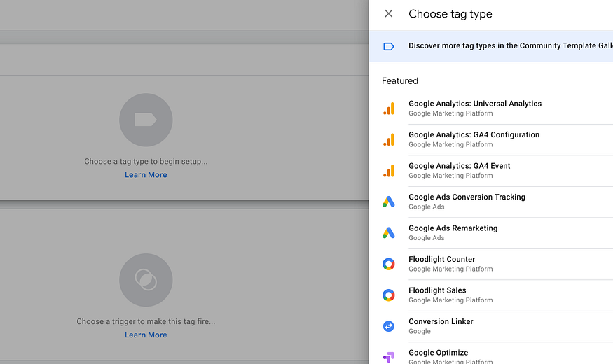The height and width of the screenshot is (364, 613).
Task: Click the Google Optimize purple icon
Action: 389,357
